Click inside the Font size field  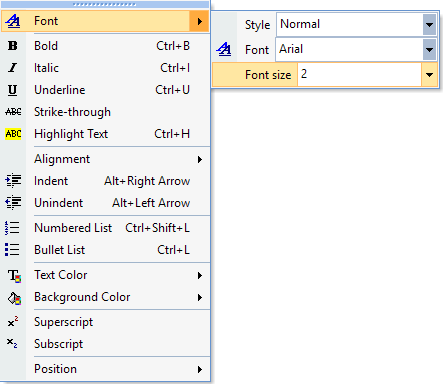click(359, 75)
